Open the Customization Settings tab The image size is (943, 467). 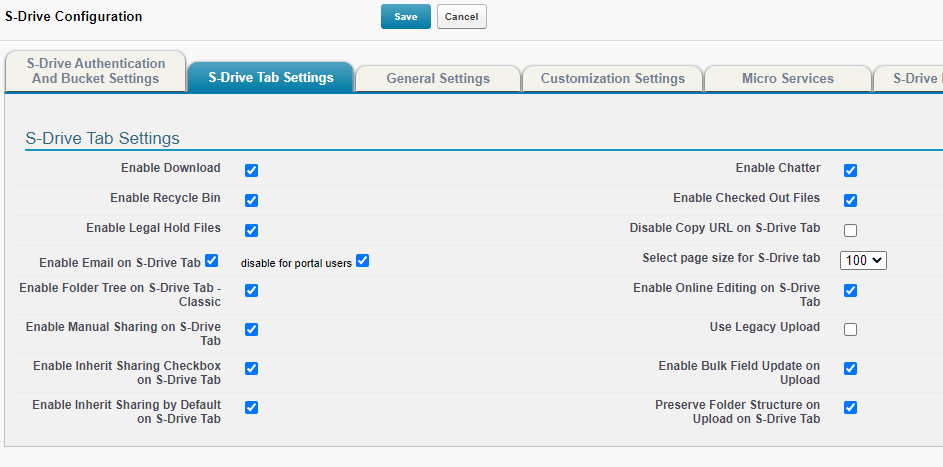[612, 78]
